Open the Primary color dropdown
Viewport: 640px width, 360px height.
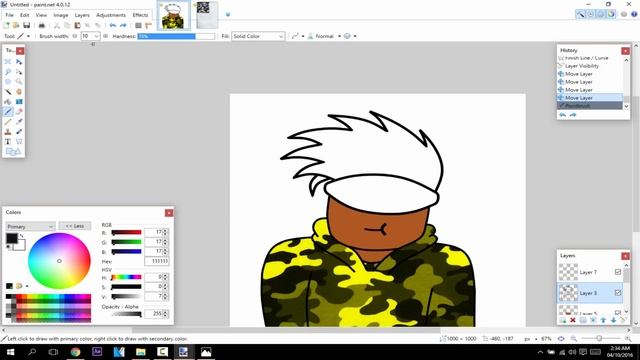(30, 226)
